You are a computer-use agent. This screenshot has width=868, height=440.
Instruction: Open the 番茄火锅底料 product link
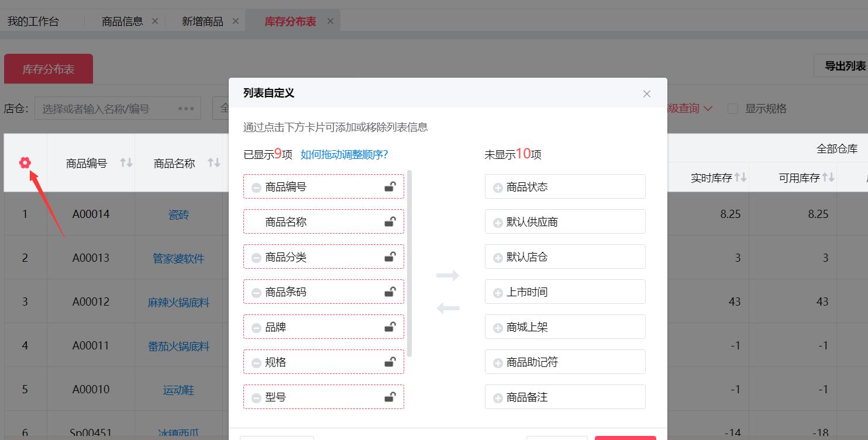coord(178,346)
